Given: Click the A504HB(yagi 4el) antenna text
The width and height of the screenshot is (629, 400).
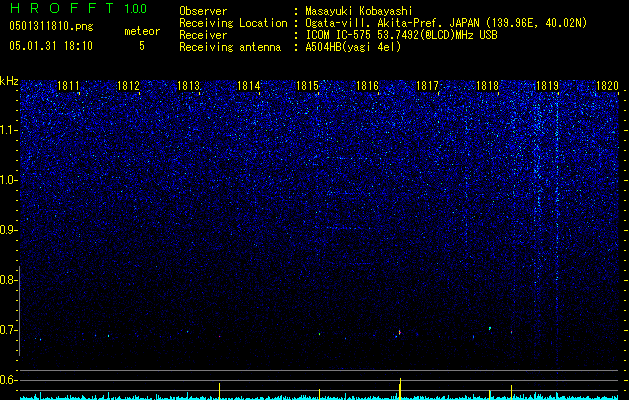Looking at the screenshot, I should pyautogui.click(x=353, y=47).
